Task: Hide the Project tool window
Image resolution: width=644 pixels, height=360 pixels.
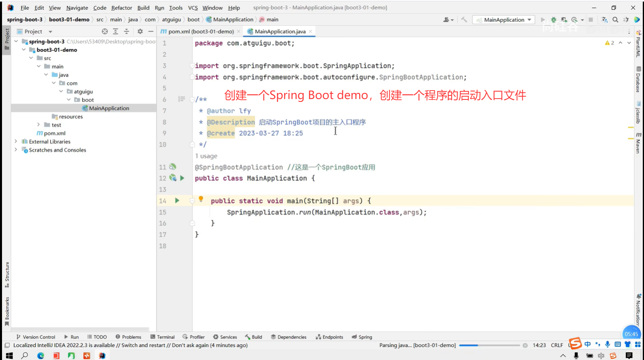Action: [151, 31]
